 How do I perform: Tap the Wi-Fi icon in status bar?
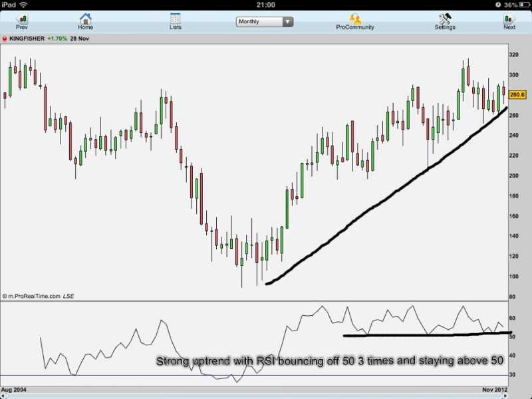(23, 5)
